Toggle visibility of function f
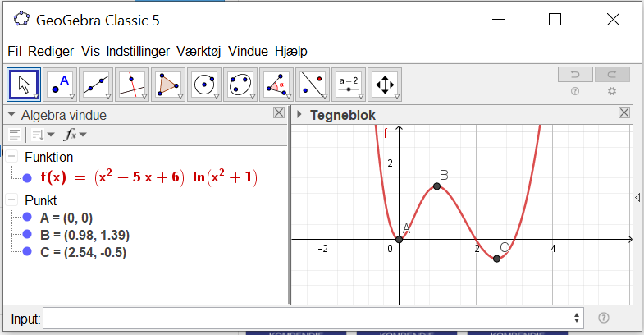Image resolution: width=644 pixels, height=335 pixels. point(27,178)
